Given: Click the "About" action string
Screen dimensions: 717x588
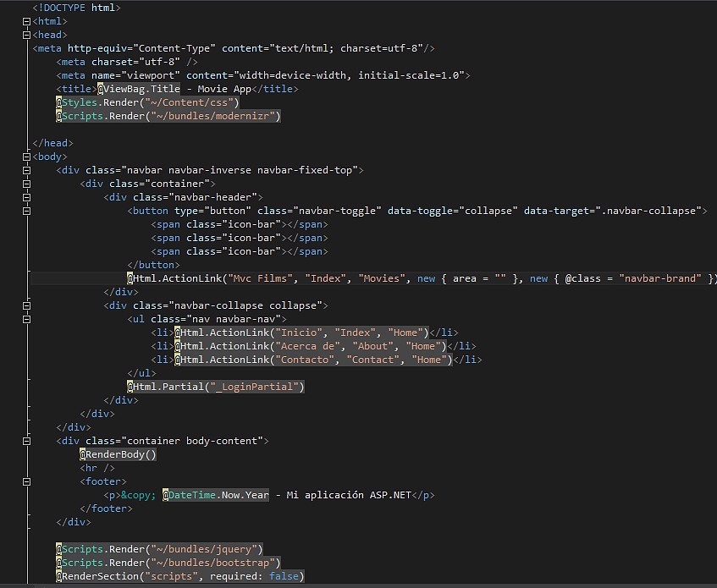Looking at the screenshot, I should [x=373, y=346].
